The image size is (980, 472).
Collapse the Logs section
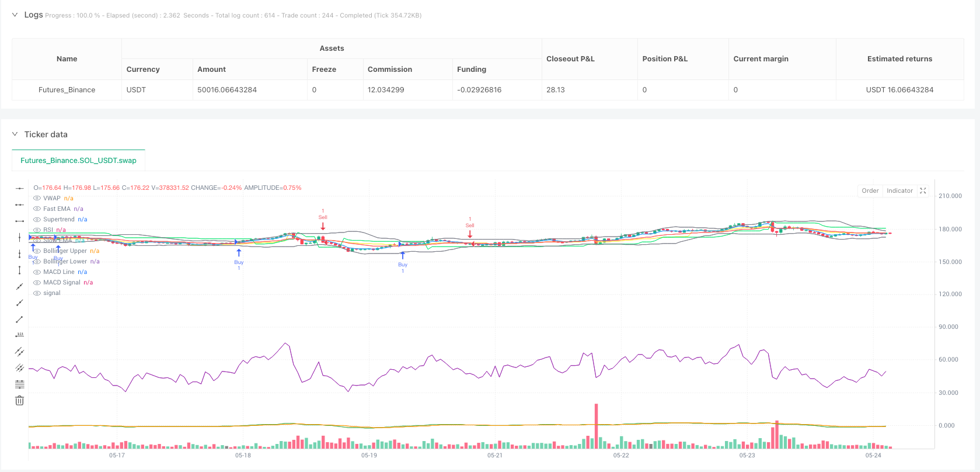pyautogui.click(x=15, y=15)
